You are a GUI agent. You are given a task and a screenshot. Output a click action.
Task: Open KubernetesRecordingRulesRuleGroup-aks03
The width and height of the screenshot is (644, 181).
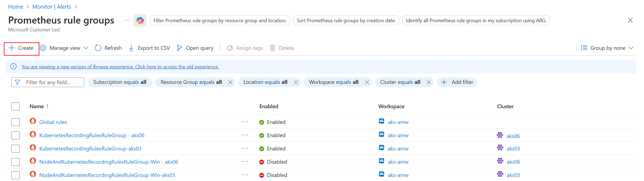pos(90,149)
